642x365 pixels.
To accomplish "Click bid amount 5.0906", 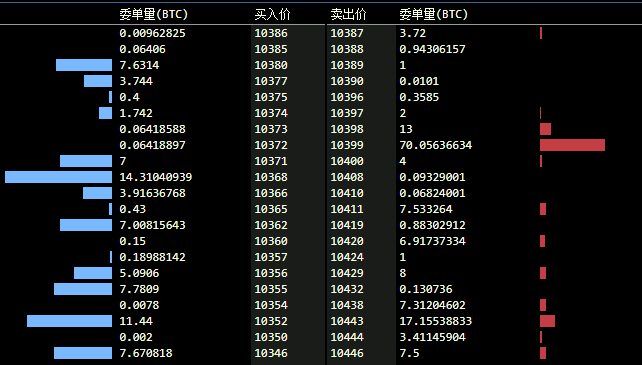I will pos(139,273).
